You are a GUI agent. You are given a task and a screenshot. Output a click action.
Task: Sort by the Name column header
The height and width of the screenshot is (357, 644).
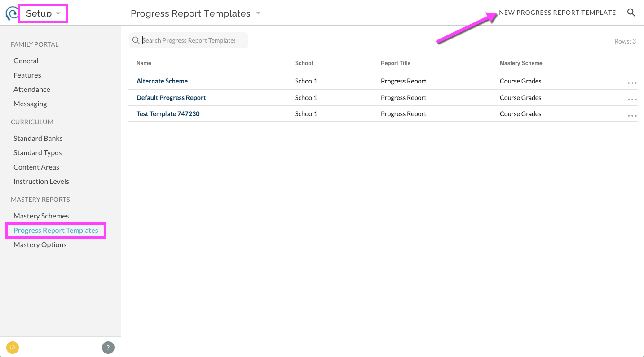click(144, 63)
